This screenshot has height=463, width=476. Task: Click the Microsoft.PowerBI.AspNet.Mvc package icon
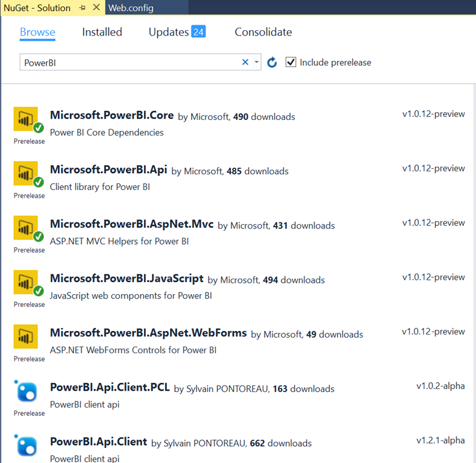pyautogui.click(x=26, y=228)
